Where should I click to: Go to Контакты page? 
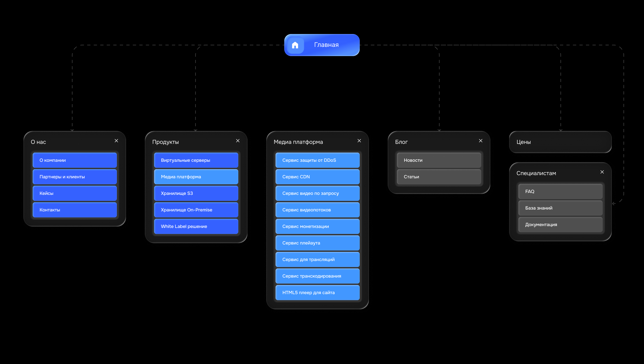tap(75, 210)
